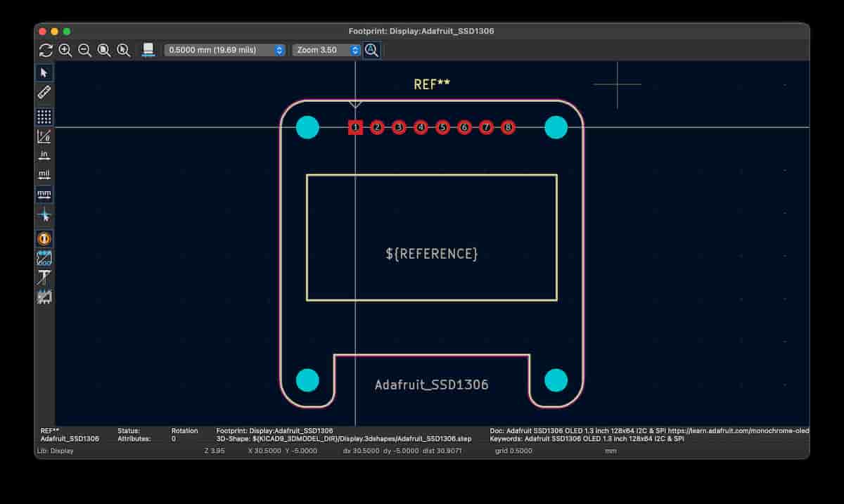Click pad 4 on the footprint
The width and height of the screenshot is (844, 504).
click(421, 127)
